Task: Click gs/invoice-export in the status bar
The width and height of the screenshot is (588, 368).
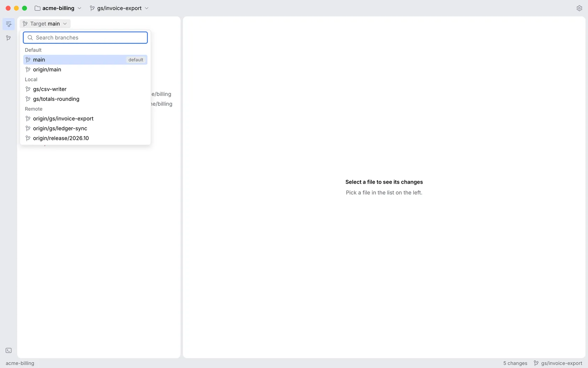Action: click(561, 363)
